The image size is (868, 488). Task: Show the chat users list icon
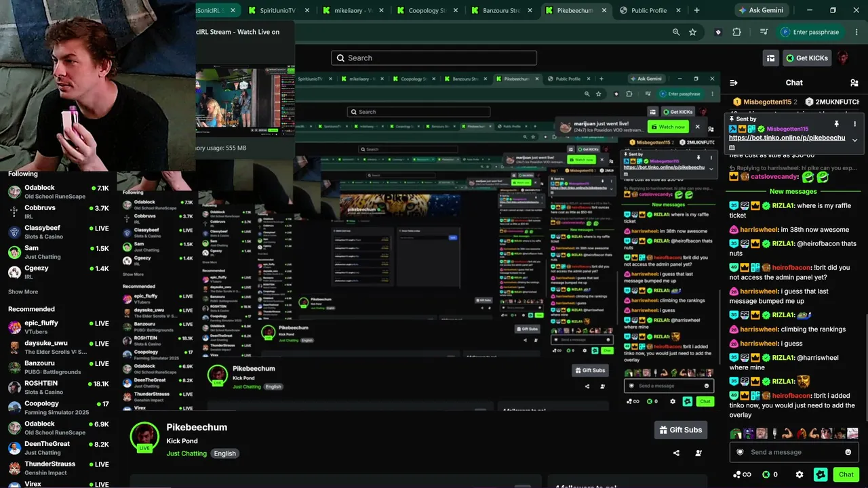pos(854,83)
